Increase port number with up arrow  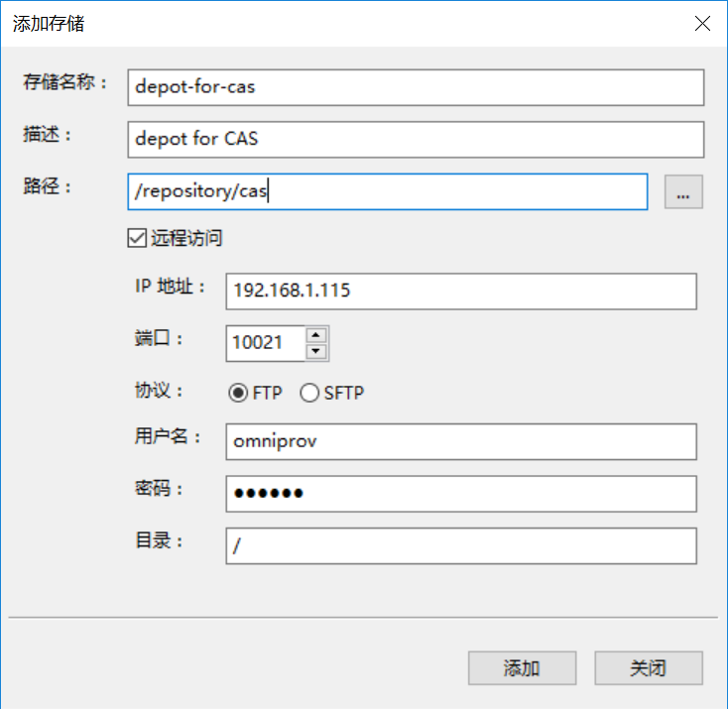coord(316,335)
